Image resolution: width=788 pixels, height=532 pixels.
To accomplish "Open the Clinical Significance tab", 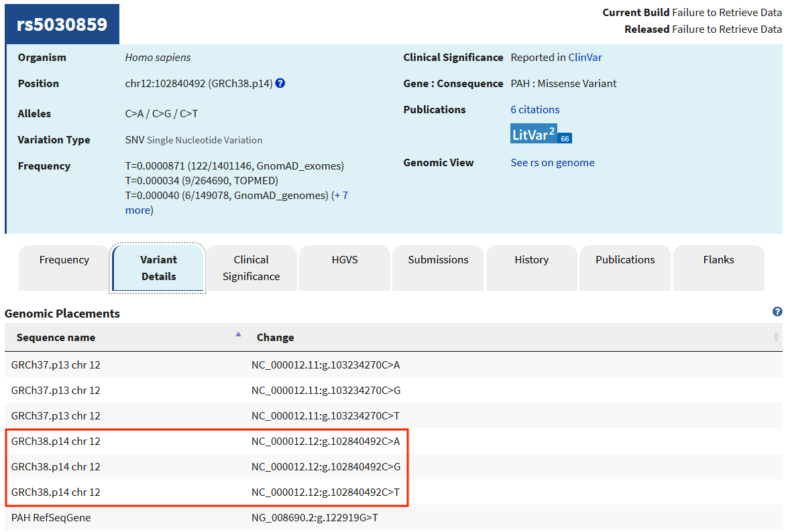I will [251, 268].
